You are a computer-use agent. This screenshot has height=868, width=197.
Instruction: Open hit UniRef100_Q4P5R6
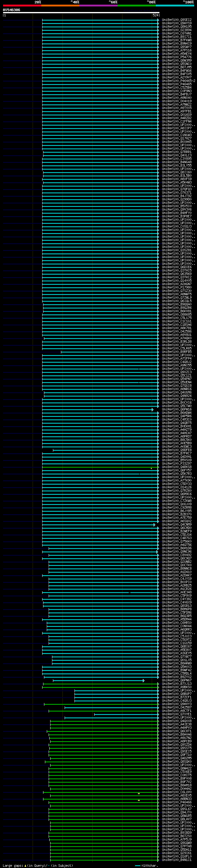coord(177,416)
